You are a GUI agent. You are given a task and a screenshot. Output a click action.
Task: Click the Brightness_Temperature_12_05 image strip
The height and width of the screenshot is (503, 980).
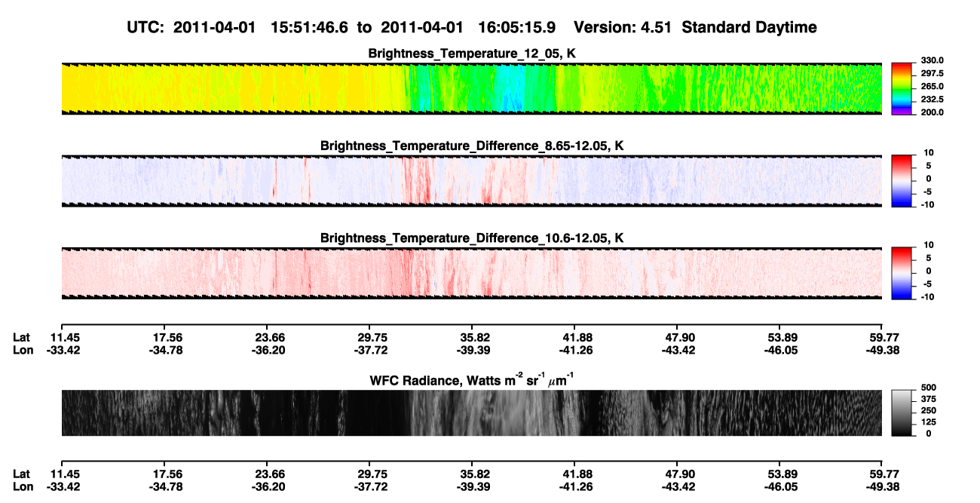(471, 88)
